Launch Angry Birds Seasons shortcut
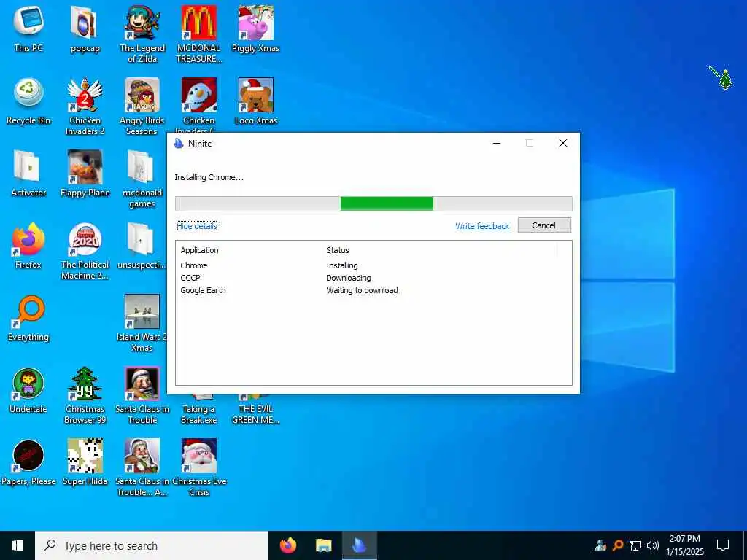Screen dimensions: 747x560 (142, 106)
